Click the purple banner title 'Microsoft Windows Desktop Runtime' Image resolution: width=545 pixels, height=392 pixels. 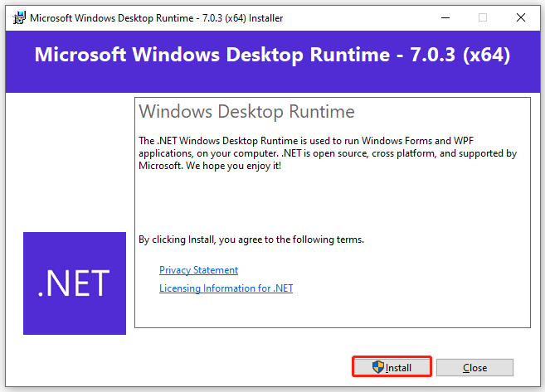coord(212,55)
